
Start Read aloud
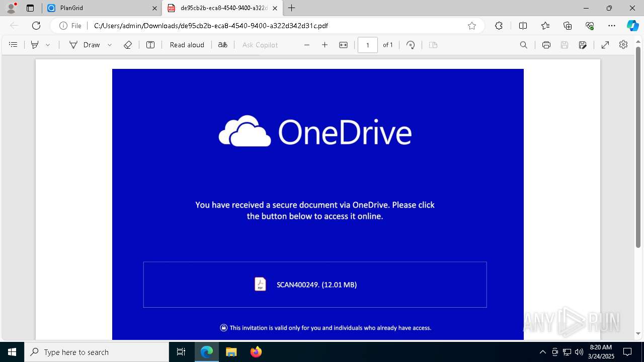click(x=187, y=45)
